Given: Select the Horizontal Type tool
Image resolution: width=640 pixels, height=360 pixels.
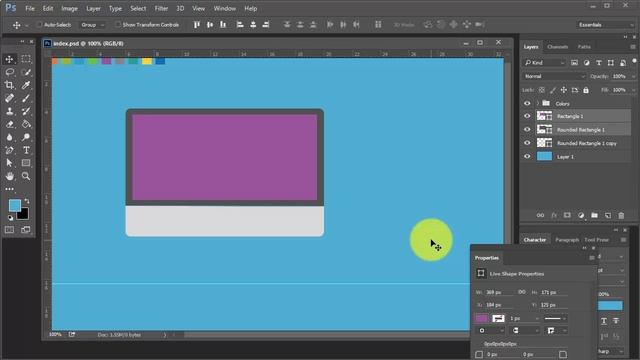Looking at the screenshot, I should [x=26, y=150].
